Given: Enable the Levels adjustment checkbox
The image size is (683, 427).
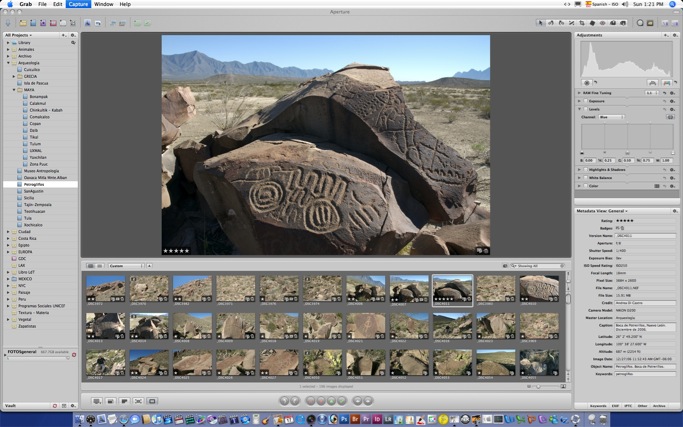Looking at the screenshot, I should 585,109.
